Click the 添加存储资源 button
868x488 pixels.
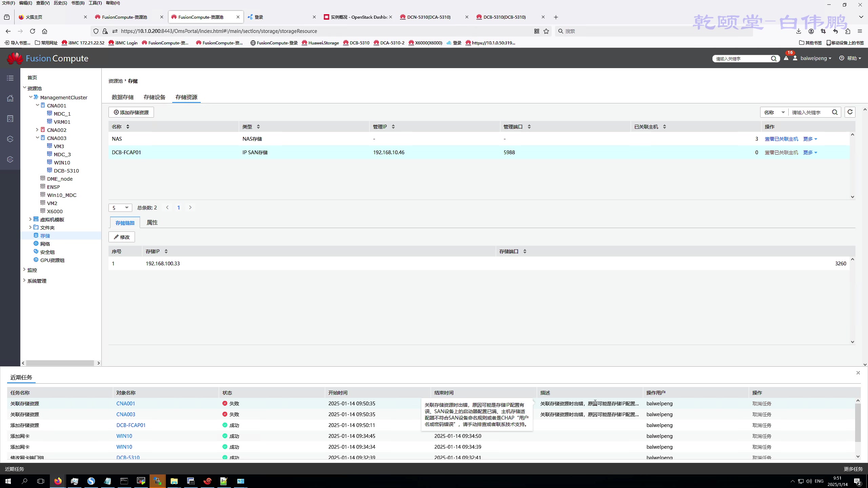[x=131, y=112]
